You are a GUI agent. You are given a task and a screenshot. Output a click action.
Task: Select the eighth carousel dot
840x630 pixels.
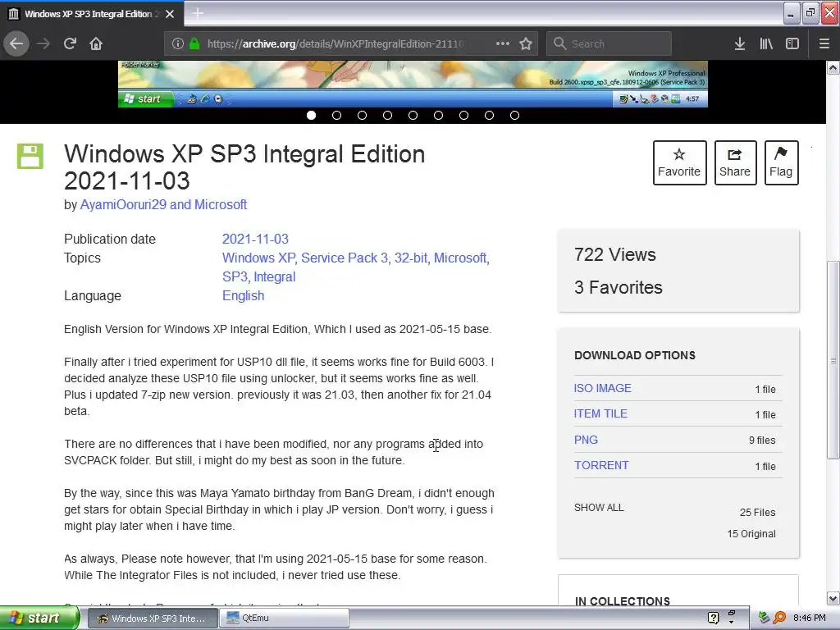pos(489,115)
